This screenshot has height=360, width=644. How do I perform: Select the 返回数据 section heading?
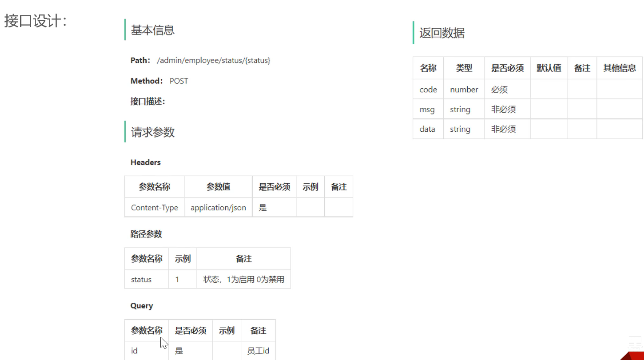click(x=442, y=33)
